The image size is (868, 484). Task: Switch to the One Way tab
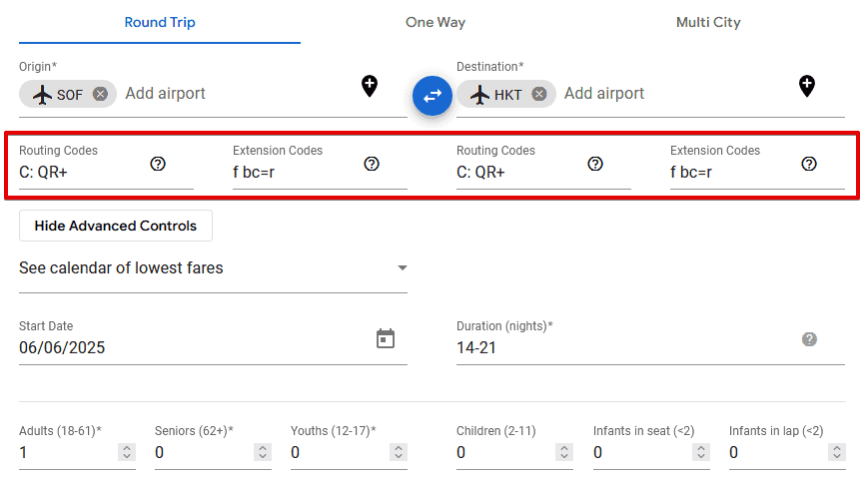pos(435,22)
